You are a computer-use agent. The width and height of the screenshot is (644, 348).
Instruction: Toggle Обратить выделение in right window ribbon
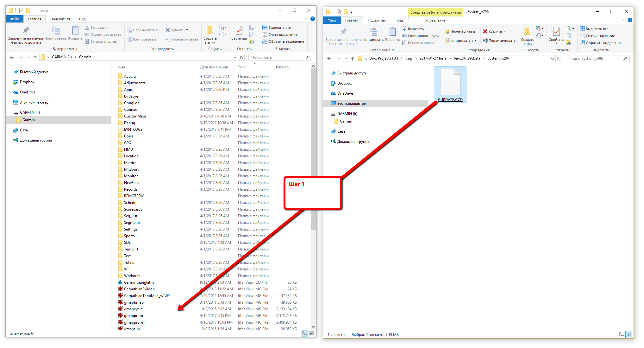[x=601, y=43]
